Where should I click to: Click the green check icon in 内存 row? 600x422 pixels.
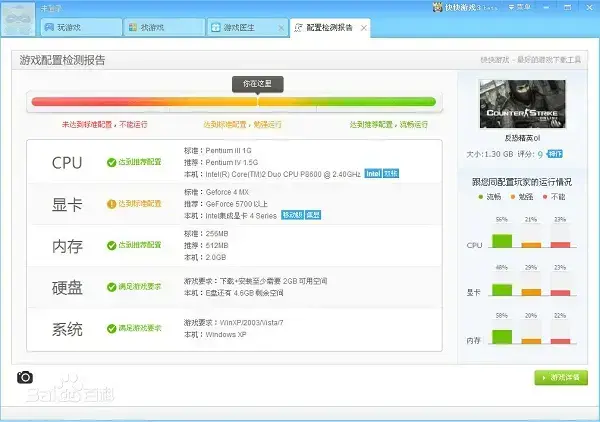pyautogui.click(x=111, y=246)
